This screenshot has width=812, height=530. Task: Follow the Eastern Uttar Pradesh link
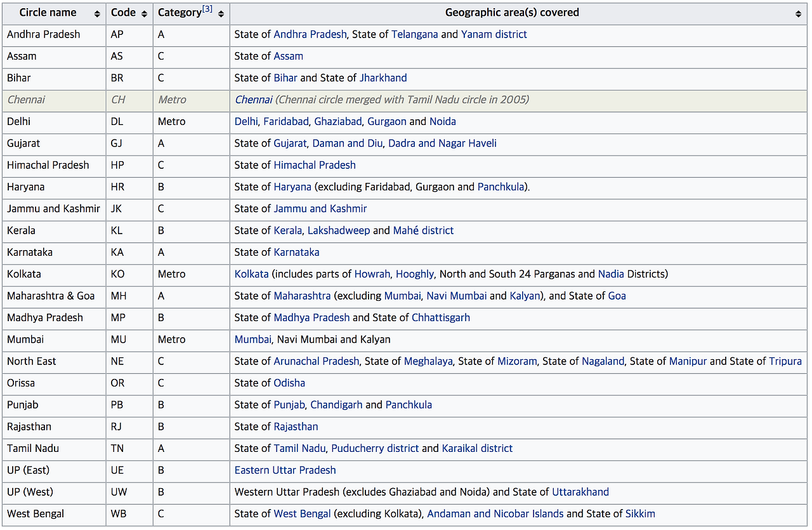(285, 470)
